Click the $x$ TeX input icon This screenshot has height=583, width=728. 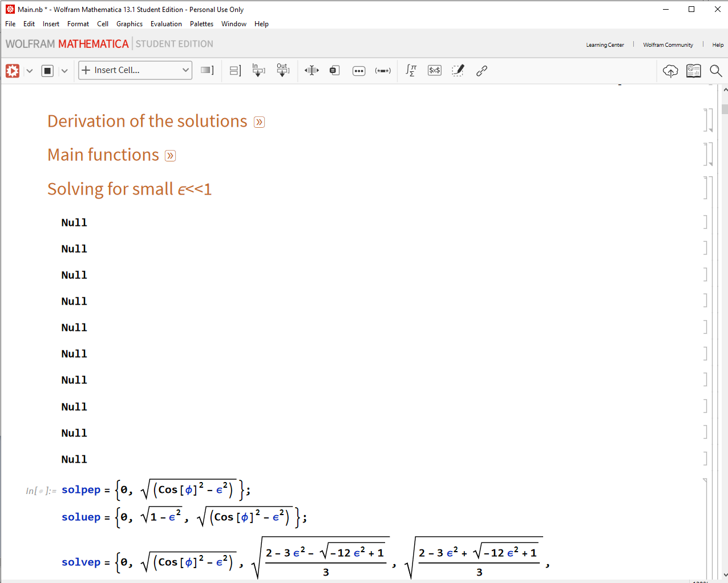tap(435, 70)
